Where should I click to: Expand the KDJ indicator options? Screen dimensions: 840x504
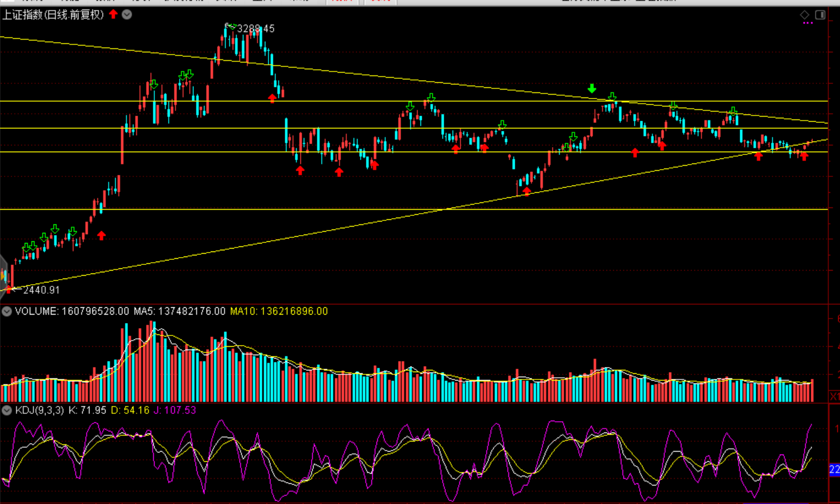7,410
